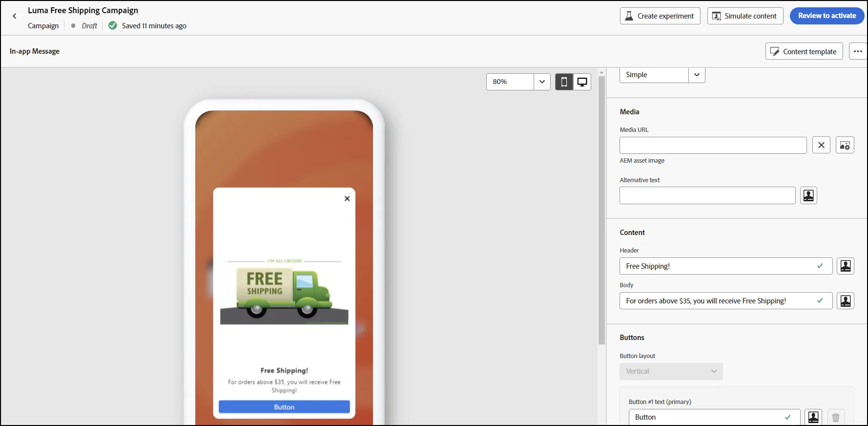The width and height of the screenshot is (868, 426).
Task: Open personalization for Alternative text
Action: tap(808, 195)
